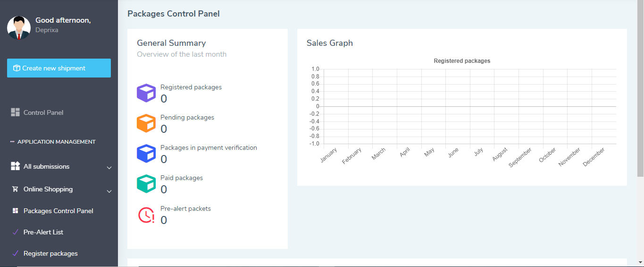This screenshot has height=267, width=644.
Task: Click the orange Pending packages box icon
Action: click(x=146, y=123)
